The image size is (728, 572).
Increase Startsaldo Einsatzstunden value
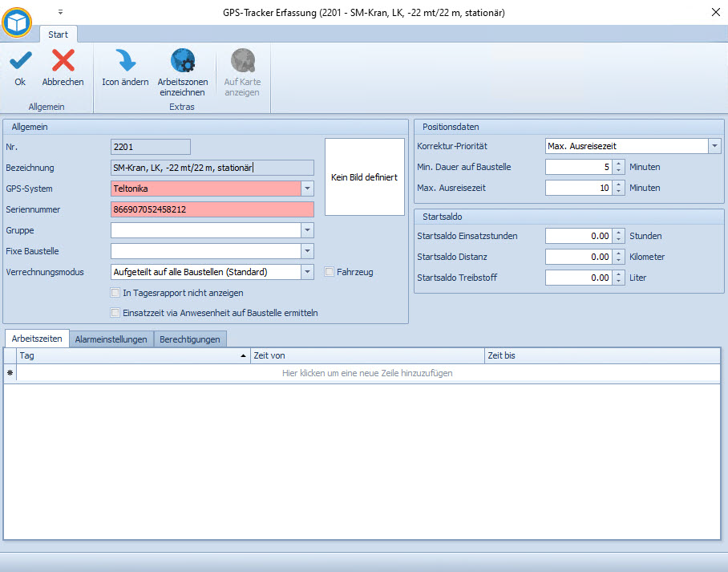618,233
